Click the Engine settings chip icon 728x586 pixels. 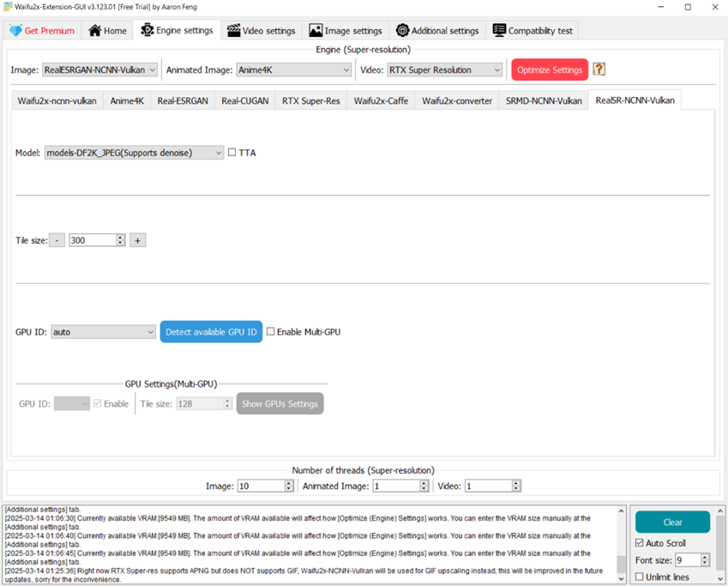(147, 30)
